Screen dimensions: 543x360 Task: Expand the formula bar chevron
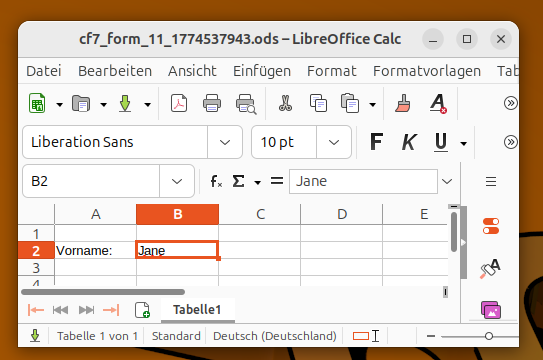click(447, 181)
